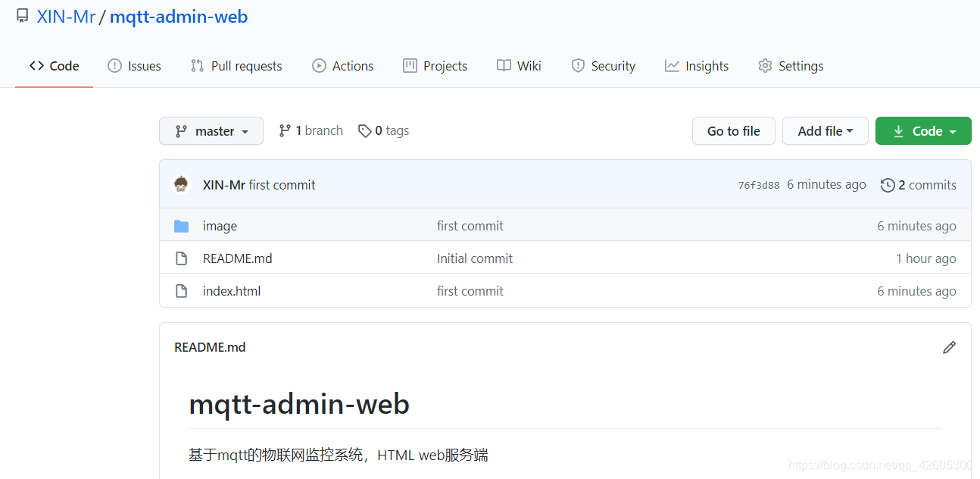Click the clock history icon beside 2 commits
This screenshot has height=479, width=980.
coord(888,185)
